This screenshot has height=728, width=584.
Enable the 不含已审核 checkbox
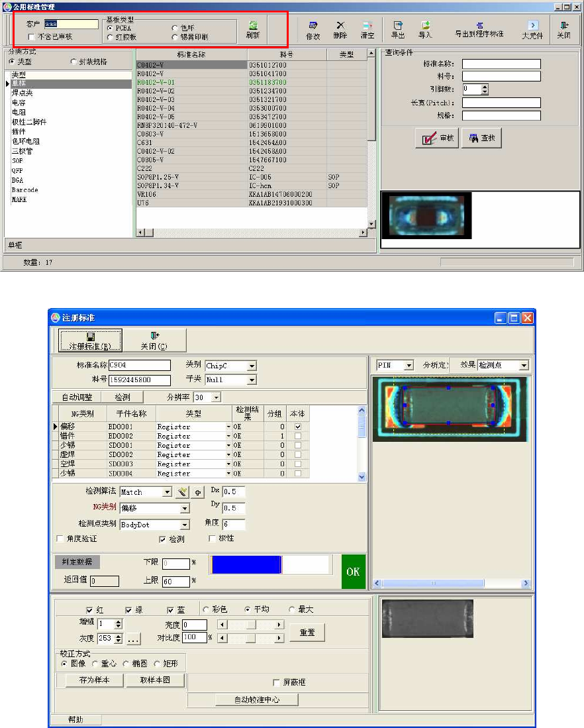[x=32, y=36]
